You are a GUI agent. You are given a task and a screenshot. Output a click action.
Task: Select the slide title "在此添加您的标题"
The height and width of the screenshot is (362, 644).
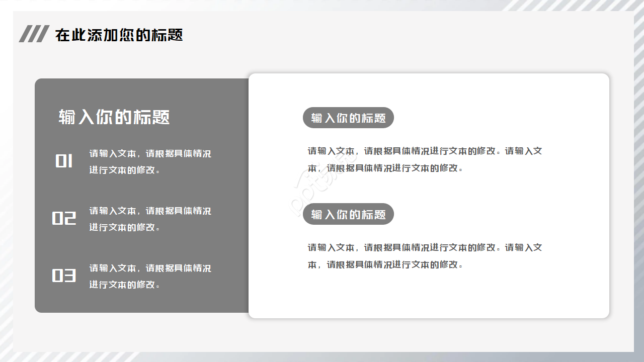(119, 35)
